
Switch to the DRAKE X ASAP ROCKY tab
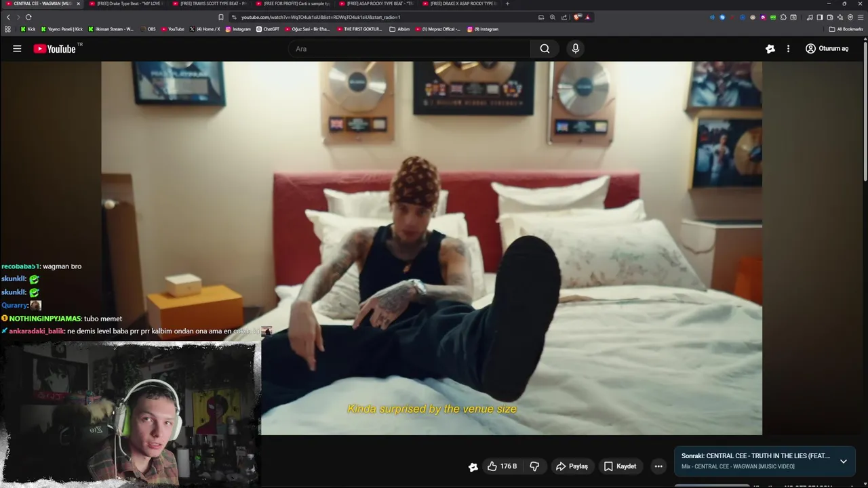click(x=461, y=3)
